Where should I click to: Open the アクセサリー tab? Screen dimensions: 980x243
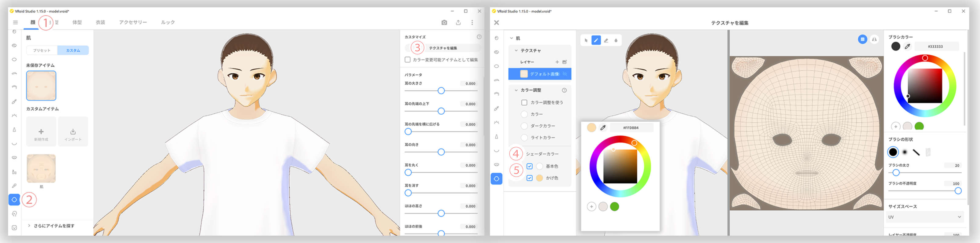[x=133, y=23]
